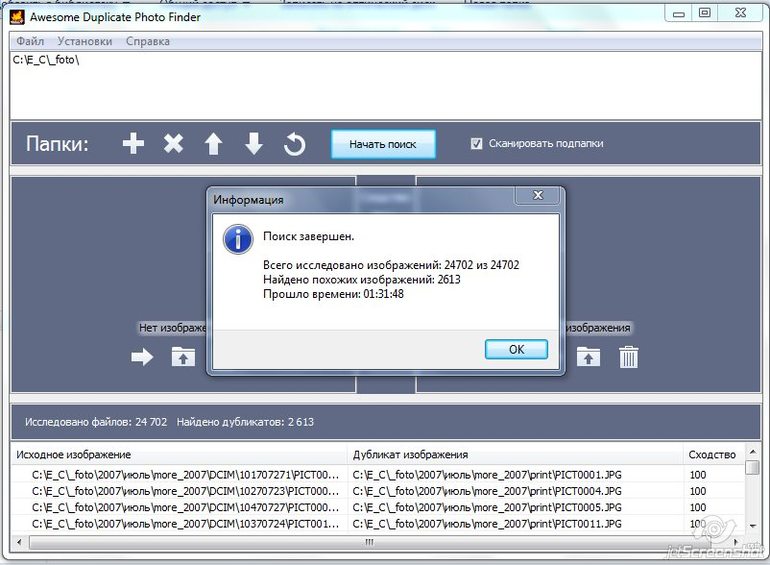Confirm the dialog with OK button

[x=516, y=349]
